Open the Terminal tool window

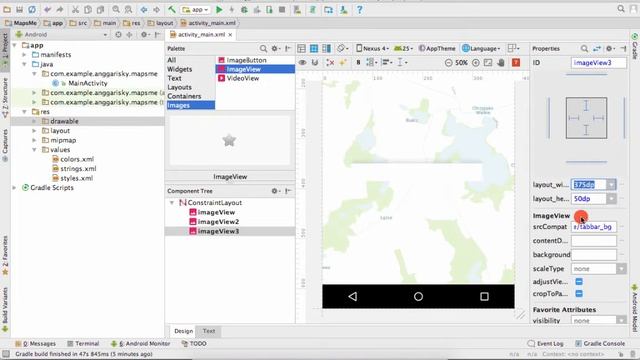[x=83, y=344]
